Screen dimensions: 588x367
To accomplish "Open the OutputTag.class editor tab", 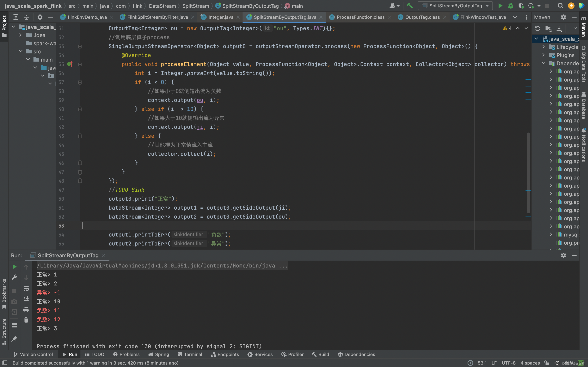I will 422,17.
